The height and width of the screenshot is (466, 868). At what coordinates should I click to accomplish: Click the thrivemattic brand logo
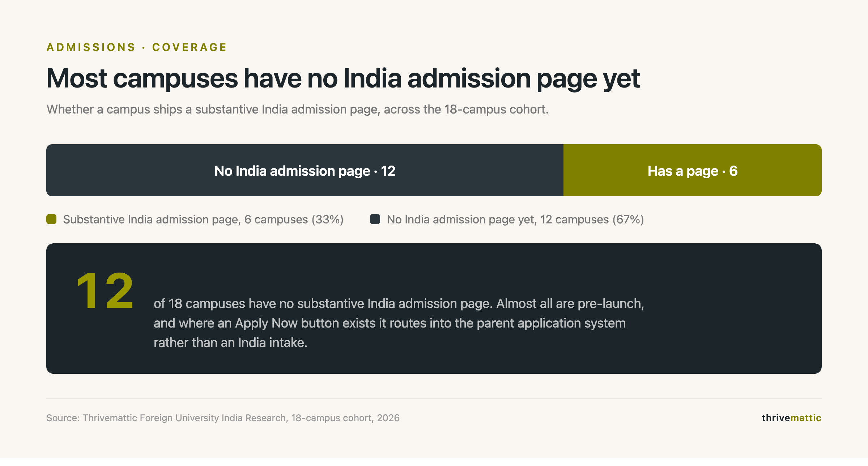[x=791, y=418]
